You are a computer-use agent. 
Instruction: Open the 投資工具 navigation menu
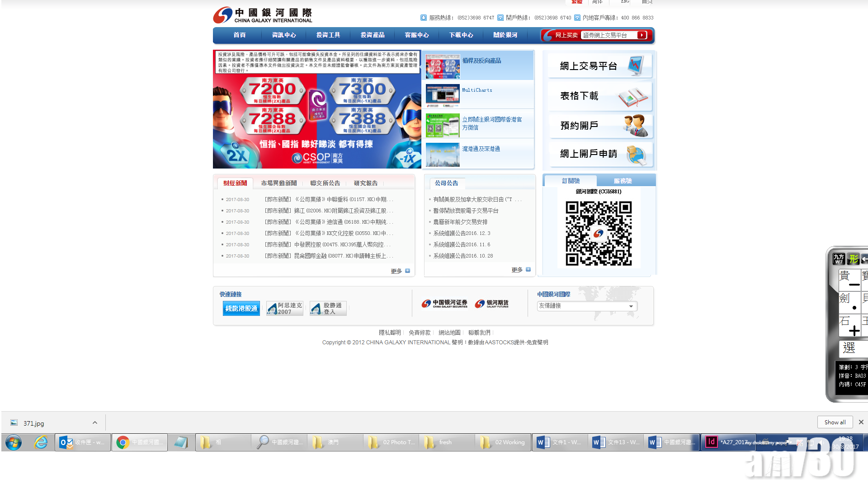point(328,35)
